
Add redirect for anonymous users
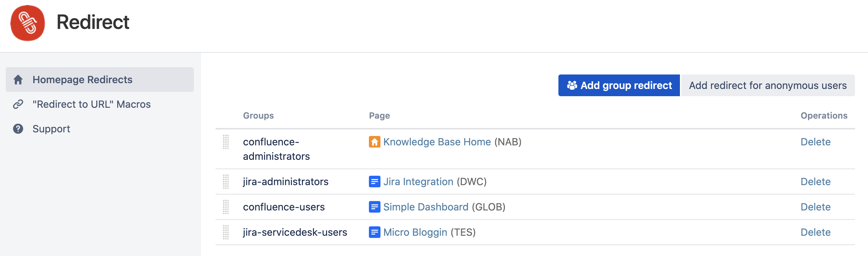click(x=767, y=85)
